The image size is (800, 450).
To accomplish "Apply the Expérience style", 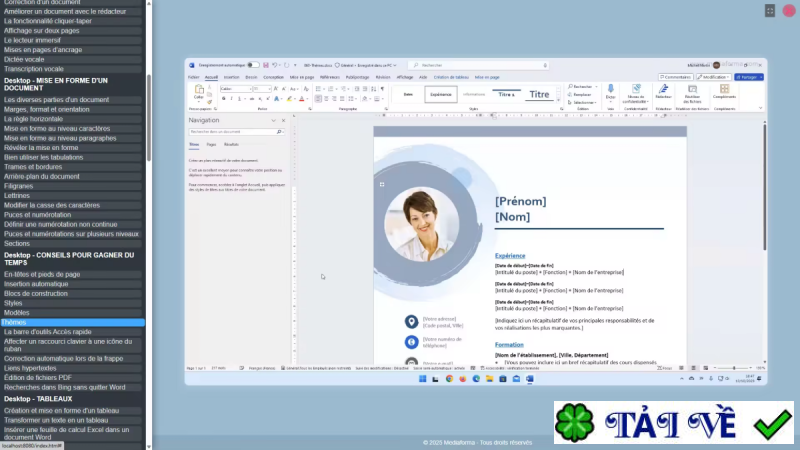I will click(x=441, y=94).
